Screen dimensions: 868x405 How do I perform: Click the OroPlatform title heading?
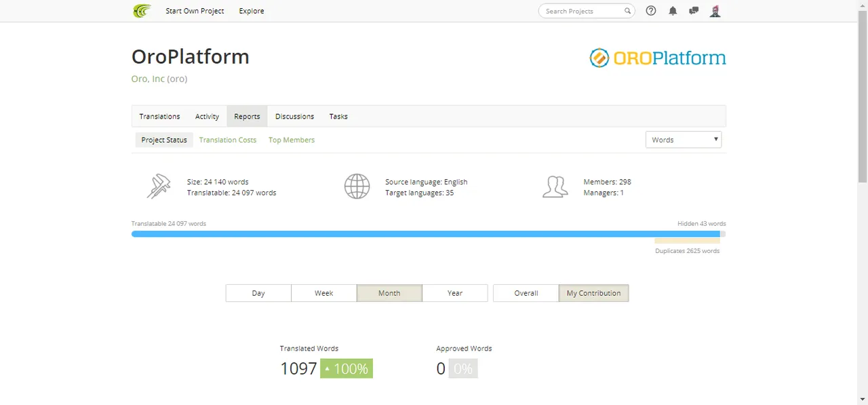(191, 56)
